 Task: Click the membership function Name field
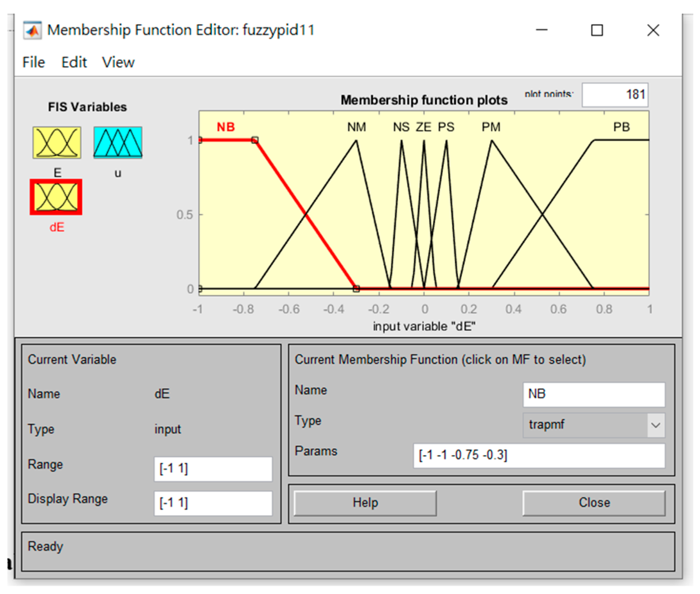(593, 394)
